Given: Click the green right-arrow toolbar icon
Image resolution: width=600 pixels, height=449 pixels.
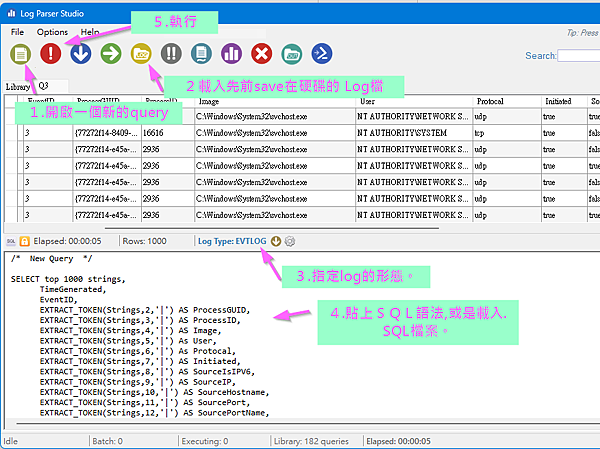Looking at the screenshot, I should [111, 53].
